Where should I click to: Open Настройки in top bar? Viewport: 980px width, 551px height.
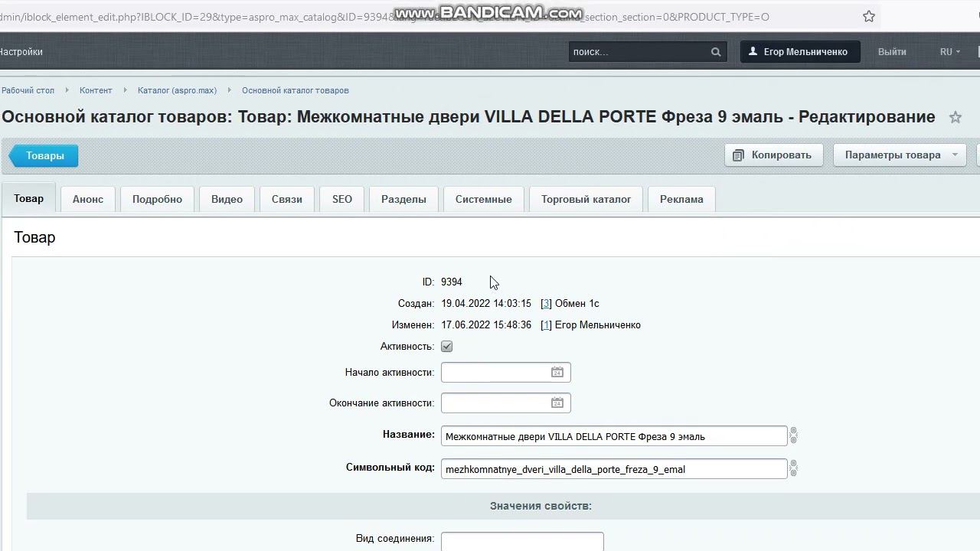click(21, 51)
